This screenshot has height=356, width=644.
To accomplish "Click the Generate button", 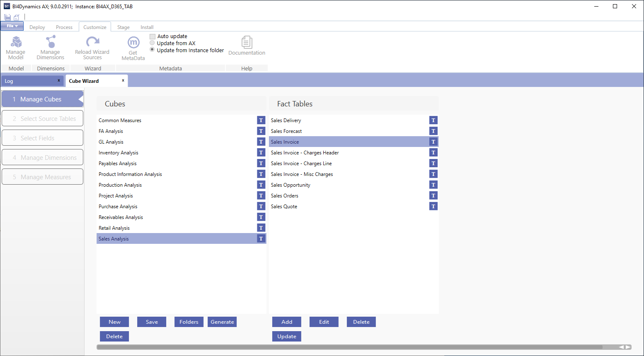I will click(x=222, y=322).
